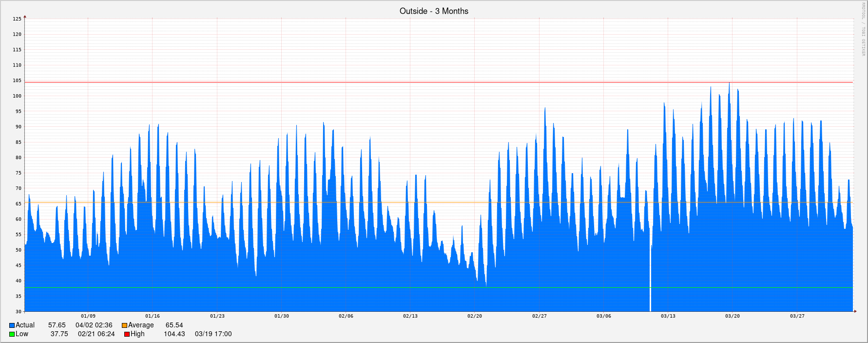Click the 02/06 x-axis date label
The width and height of the screenshot is (868, 343).
[346, 316]
